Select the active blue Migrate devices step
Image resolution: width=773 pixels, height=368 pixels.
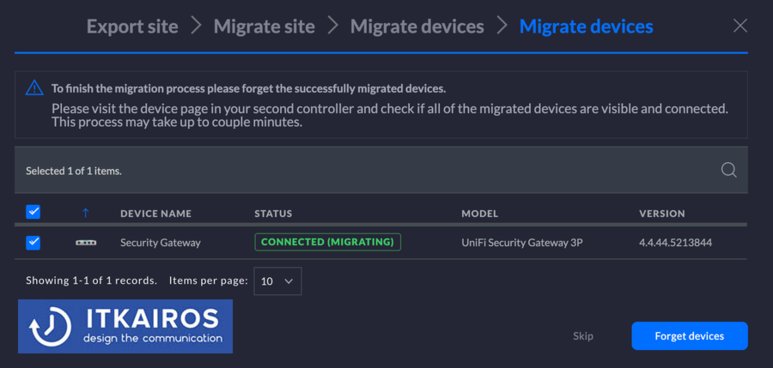click(x=586, y=26)
